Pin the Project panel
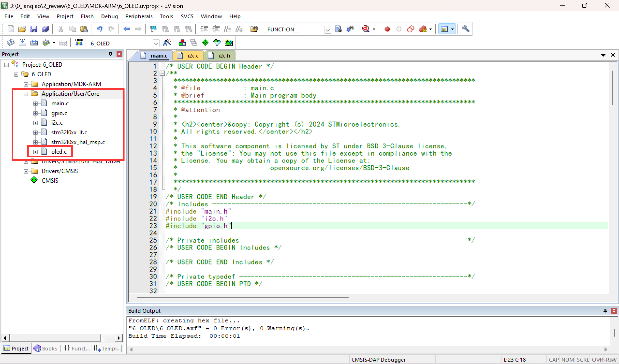619x364 pixels. click(x=111, y=54)
